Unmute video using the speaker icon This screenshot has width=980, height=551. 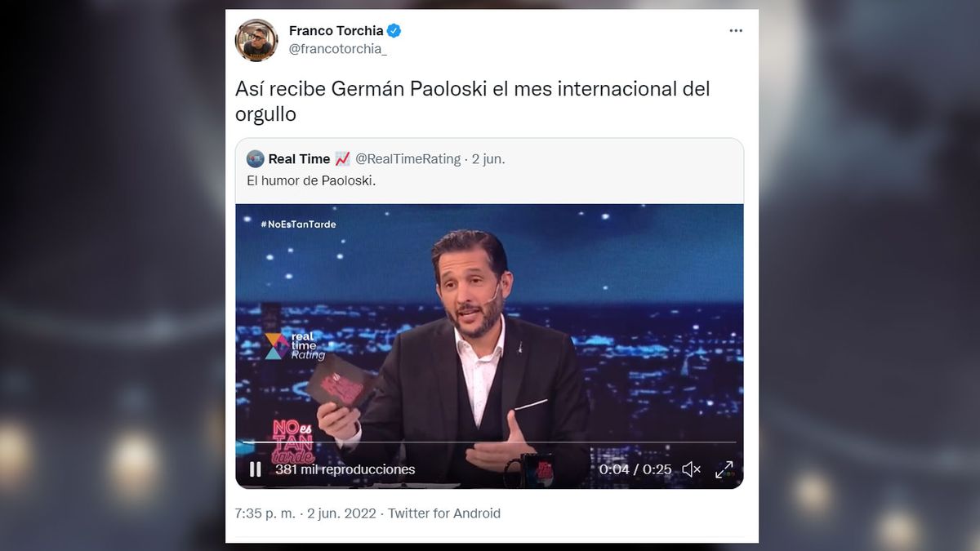691,469
